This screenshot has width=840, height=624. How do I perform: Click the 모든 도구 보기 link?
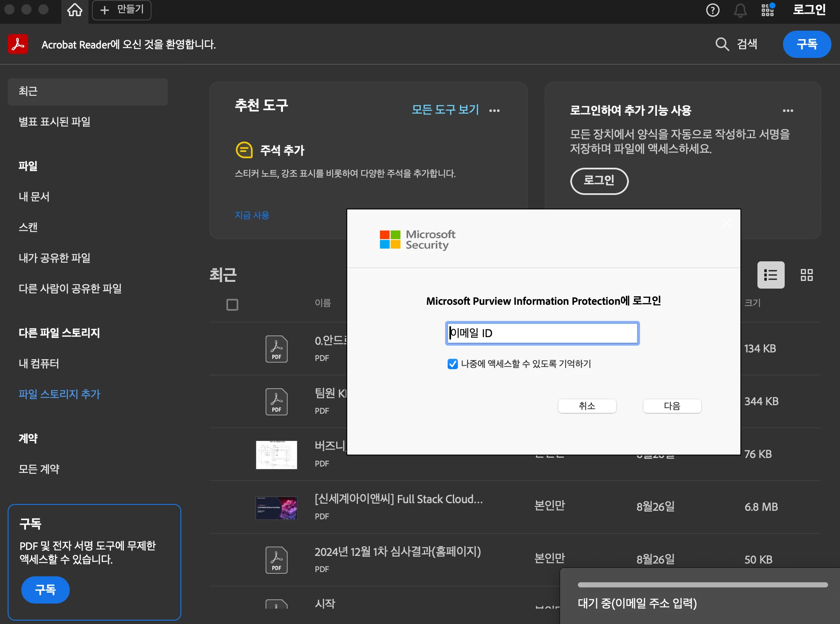point(445,110)
